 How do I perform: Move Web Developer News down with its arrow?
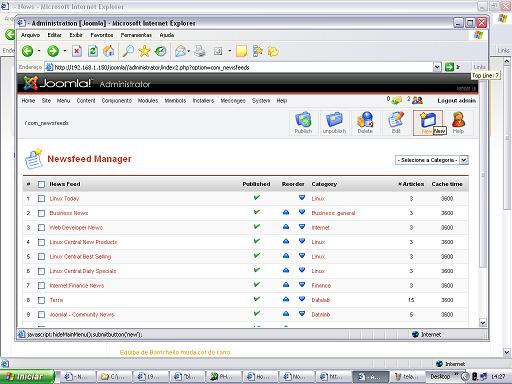(302, 227)
